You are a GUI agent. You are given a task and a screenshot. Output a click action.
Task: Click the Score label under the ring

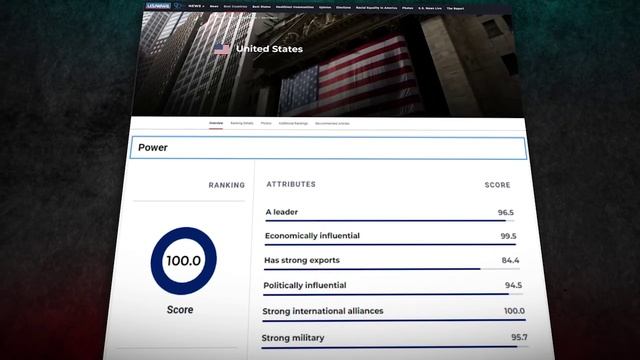coord(180,310)
